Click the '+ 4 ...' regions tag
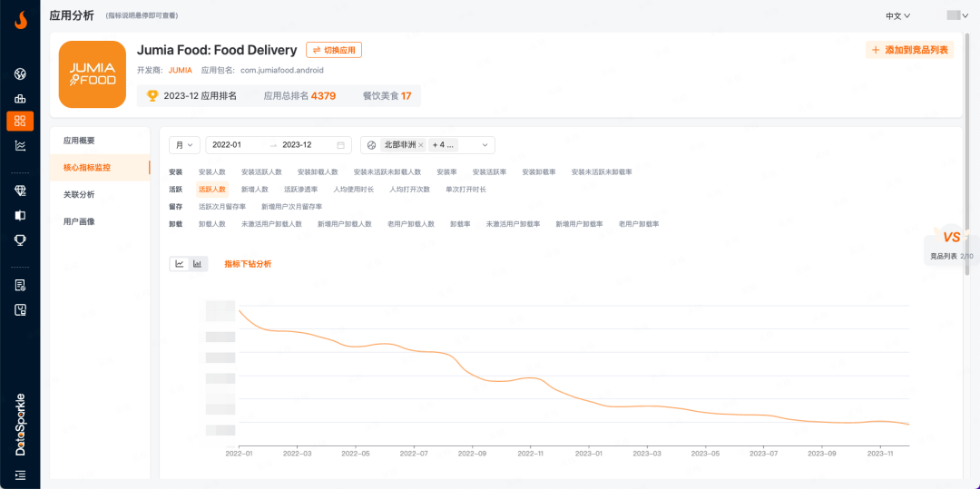980x489 pixels. tap(443, 145)
